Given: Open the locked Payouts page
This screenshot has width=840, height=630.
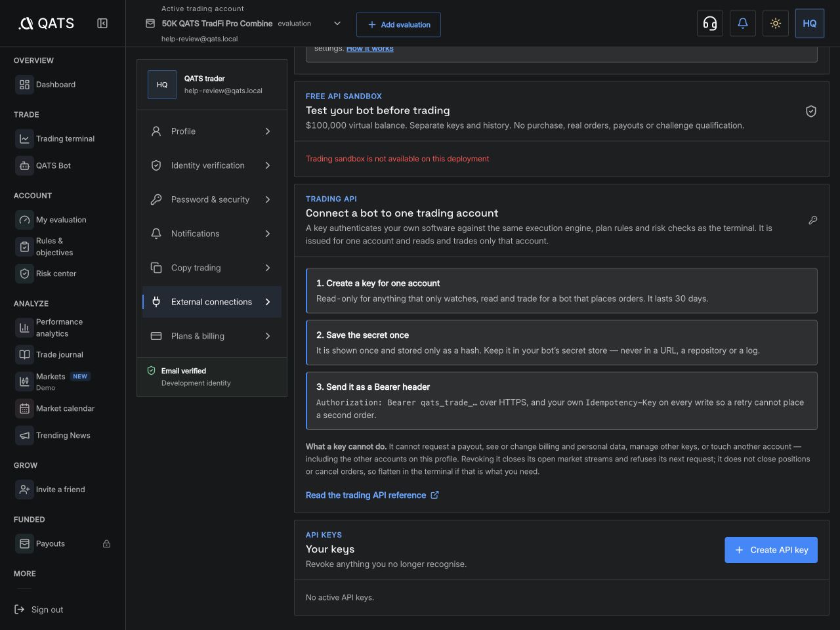Looking at the screenshot, I should pyautogui.click(x=63, y=544).
